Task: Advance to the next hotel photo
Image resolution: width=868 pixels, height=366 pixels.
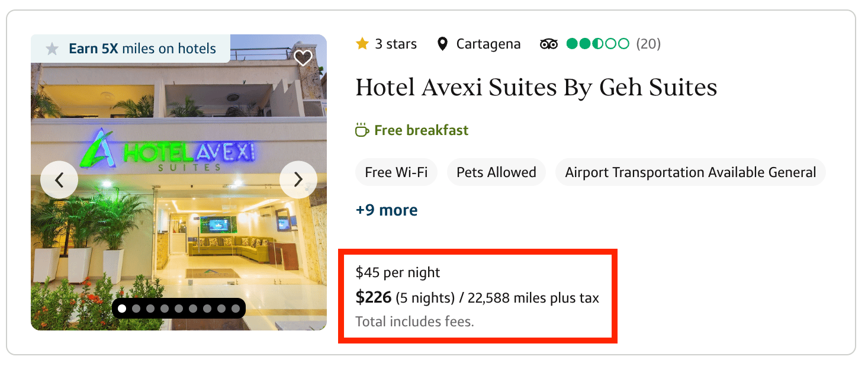Action: click(x=298, y=179)
